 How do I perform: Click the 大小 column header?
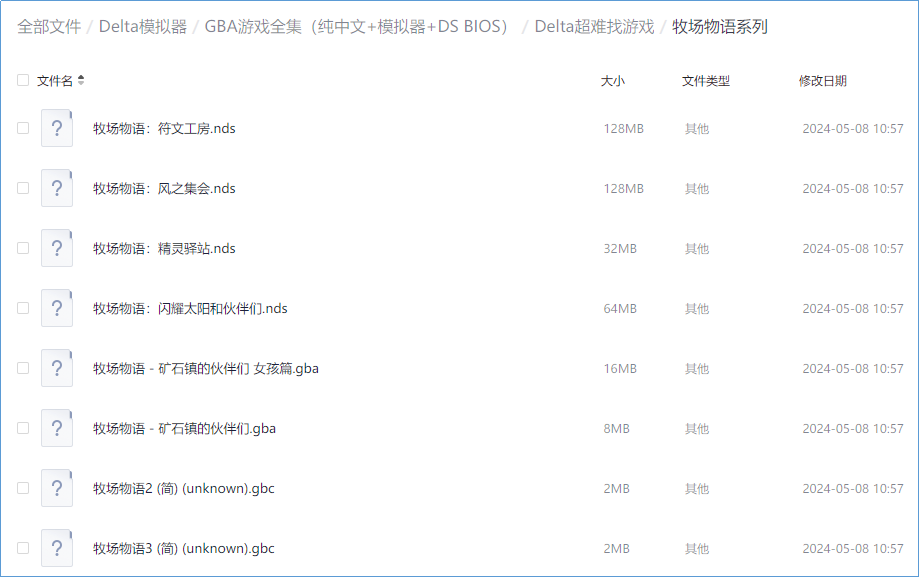(611, 80)
